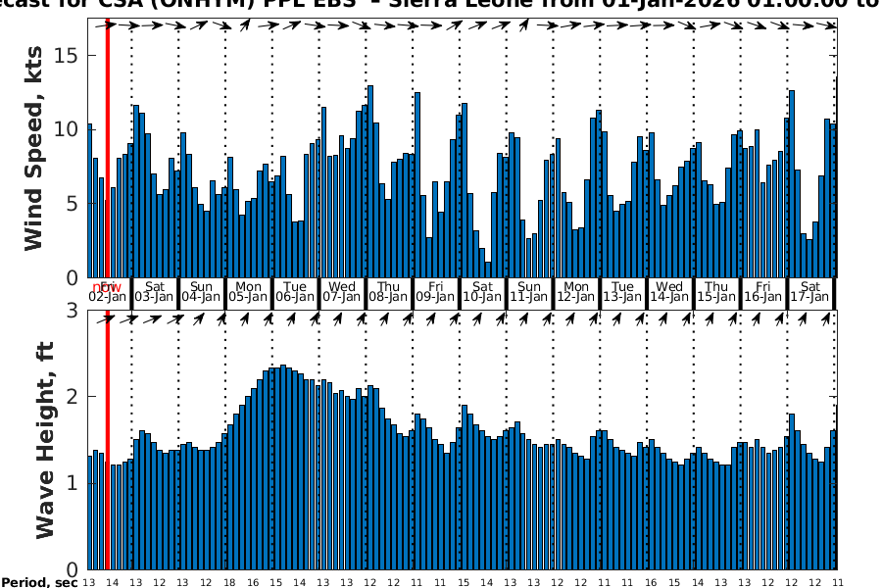
Task: Click the 'Period, sec' label at bottom left
Action: click(x=39, y=582)
